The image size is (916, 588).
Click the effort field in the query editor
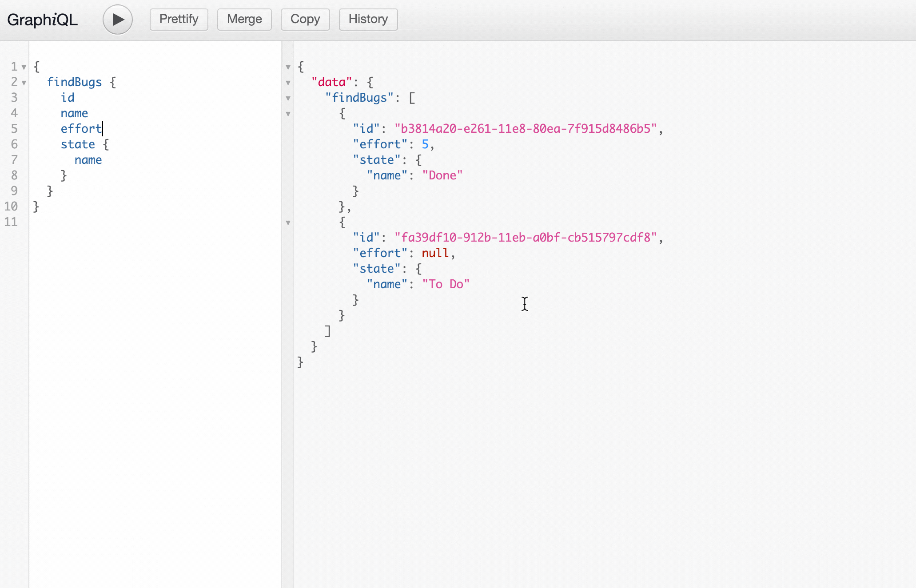coord(81,129)
